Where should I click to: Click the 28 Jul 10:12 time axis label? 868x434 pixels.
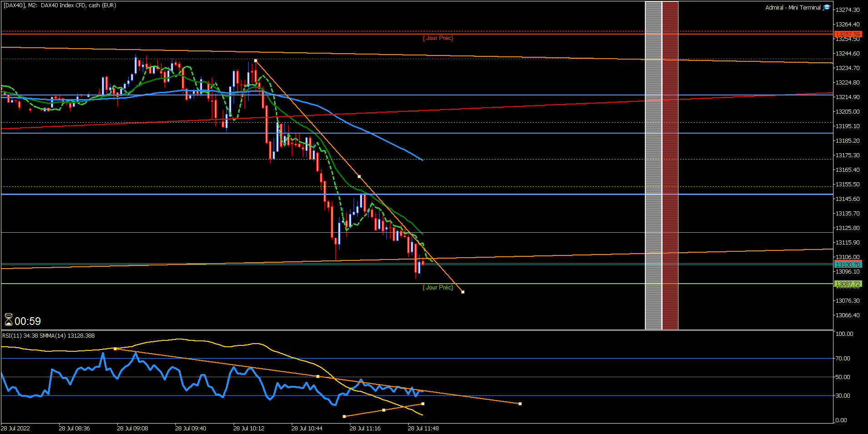pyautogui.click(x=249, y=428)
